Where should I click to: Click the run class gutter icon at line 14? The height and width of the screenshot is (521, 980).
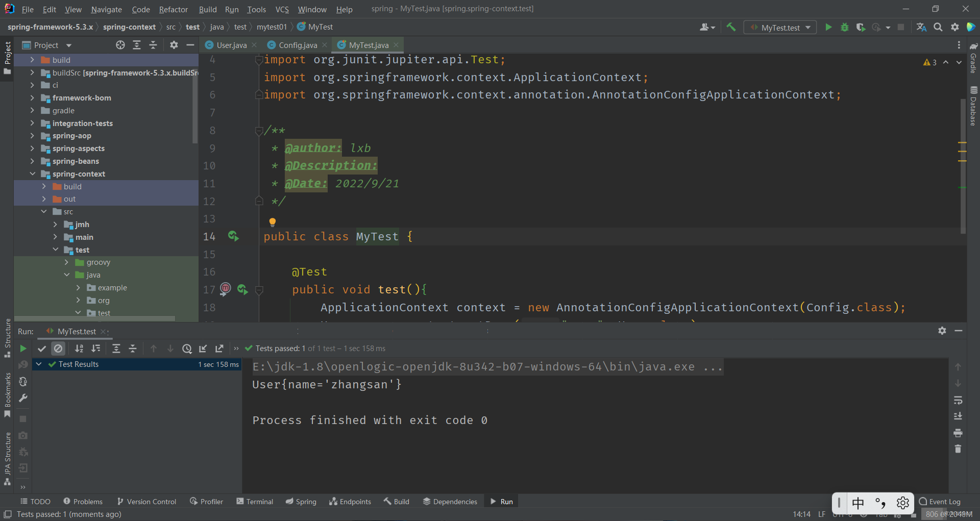click(233, 236)
